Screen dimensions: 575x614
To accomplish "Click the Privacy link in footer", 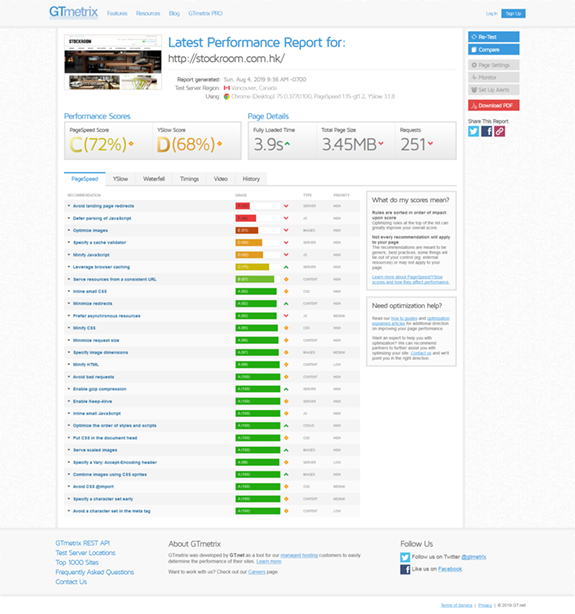I will pos(485,605).
